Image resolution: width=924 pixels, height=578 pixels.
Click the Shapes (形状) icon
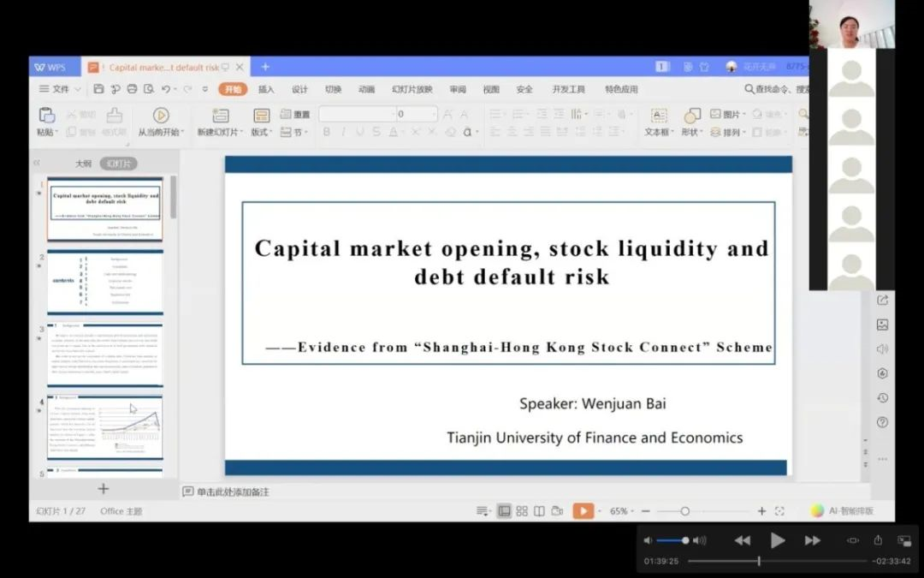tap(690, 116)
